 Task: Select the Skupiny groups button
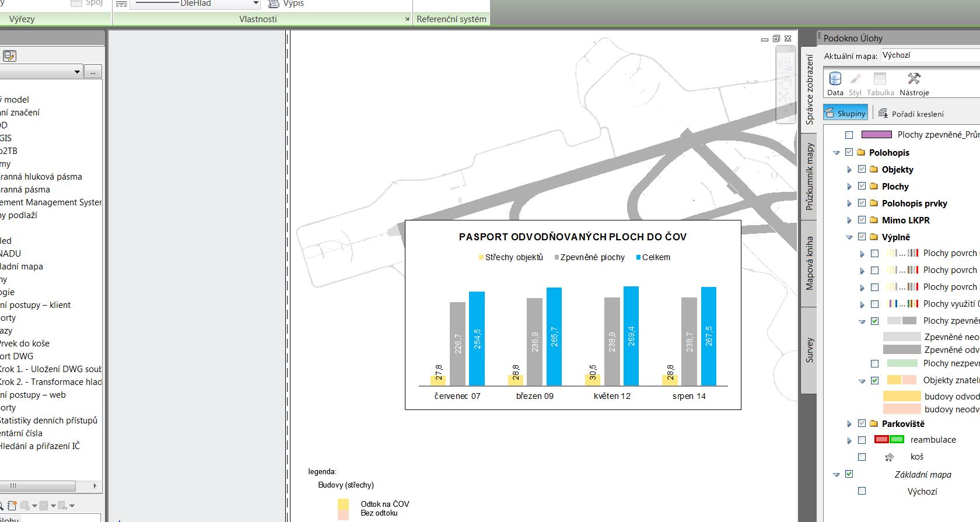[x=845, y=114]
